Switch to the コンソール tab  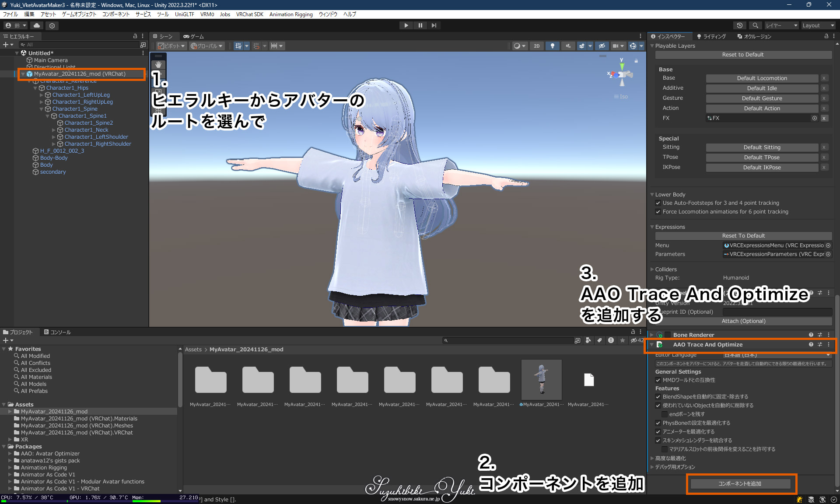[x=57, y=332]
